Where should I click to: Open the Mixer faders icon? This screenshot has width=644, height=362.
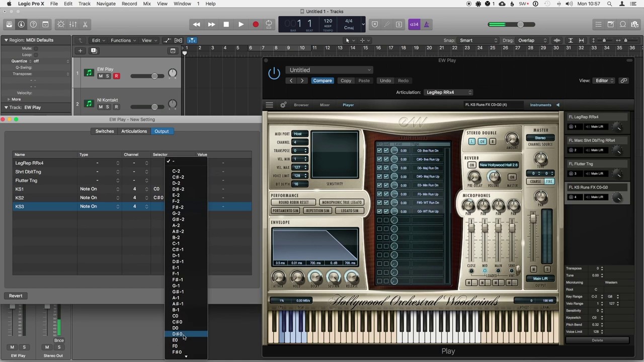[x=73, y=24]
